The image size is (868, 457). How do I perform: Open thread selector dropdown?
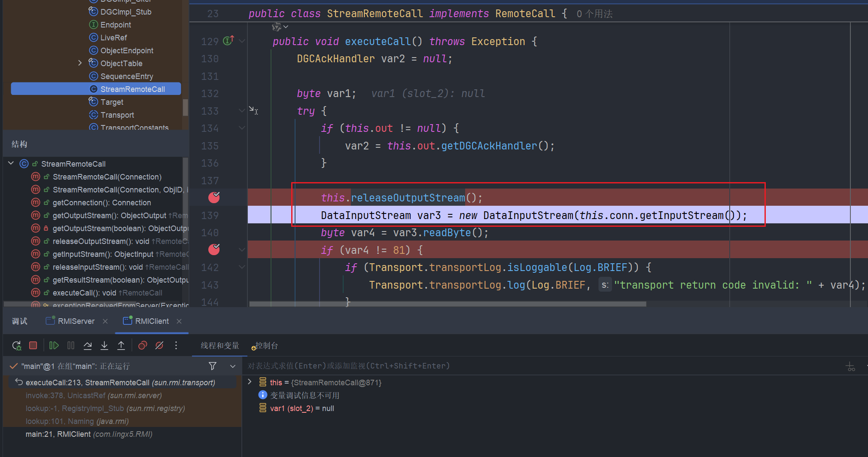click(233, 366)
